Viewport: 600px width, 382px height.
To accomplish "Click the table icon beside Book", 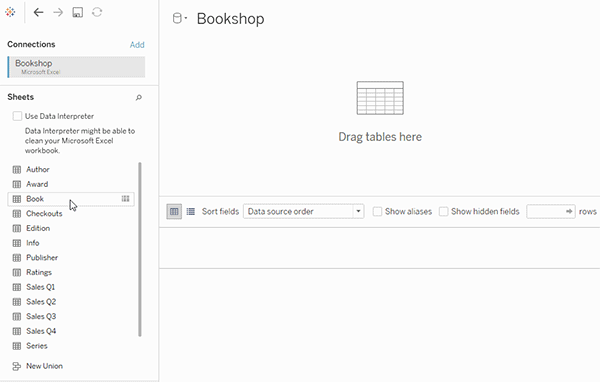I will coord(17,199).
